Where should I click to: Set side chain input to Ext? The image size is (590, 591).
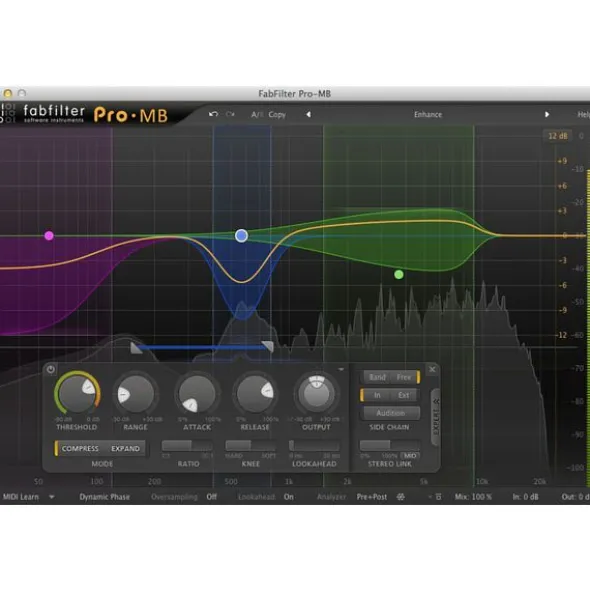[x=403, y=395]
